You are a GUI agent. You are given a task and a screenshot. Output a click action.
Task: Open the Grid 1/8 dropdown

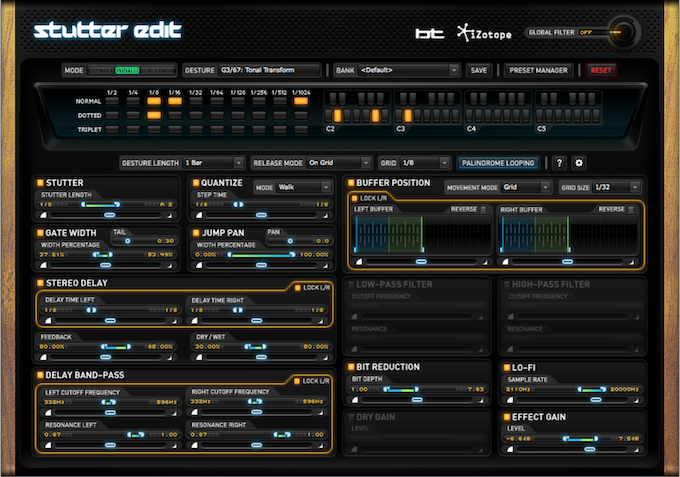[425, 163]
